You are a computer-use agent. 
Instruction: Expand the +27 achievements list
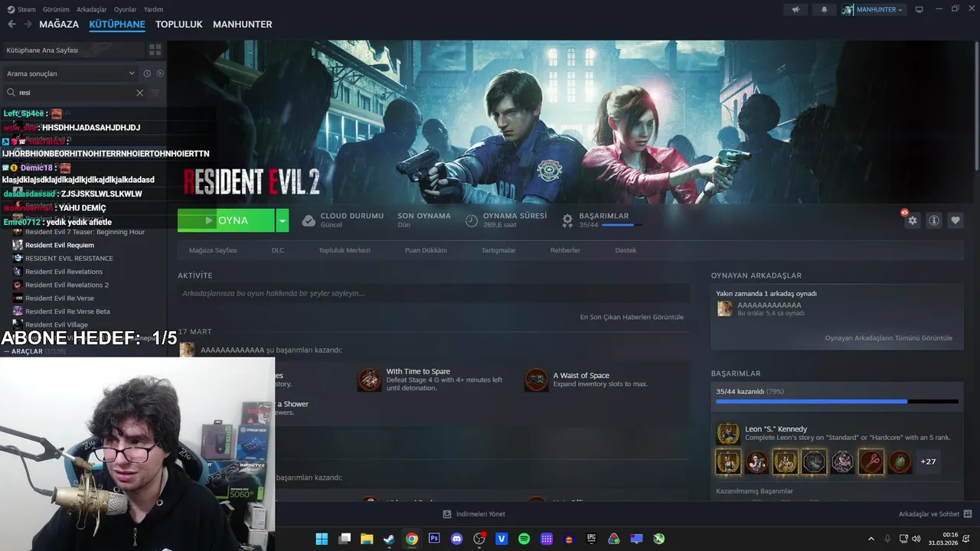928,461
